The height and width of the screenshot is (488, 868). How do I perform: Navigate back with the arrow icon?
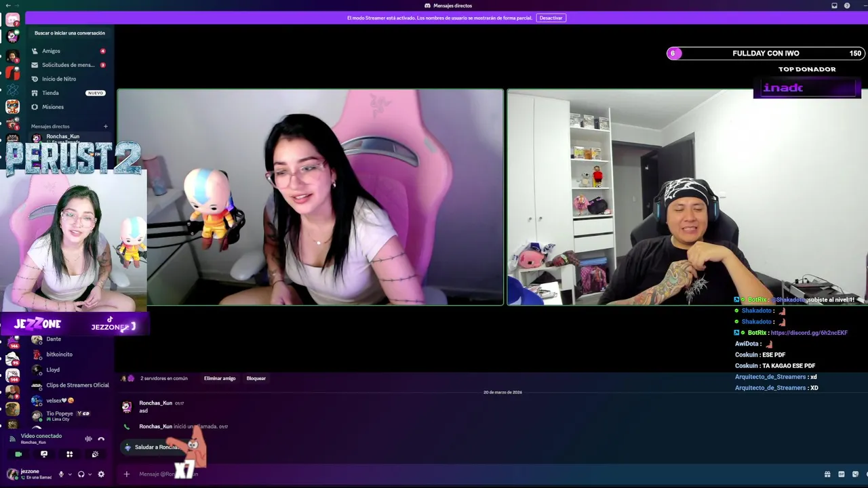(x=7, y=5)
